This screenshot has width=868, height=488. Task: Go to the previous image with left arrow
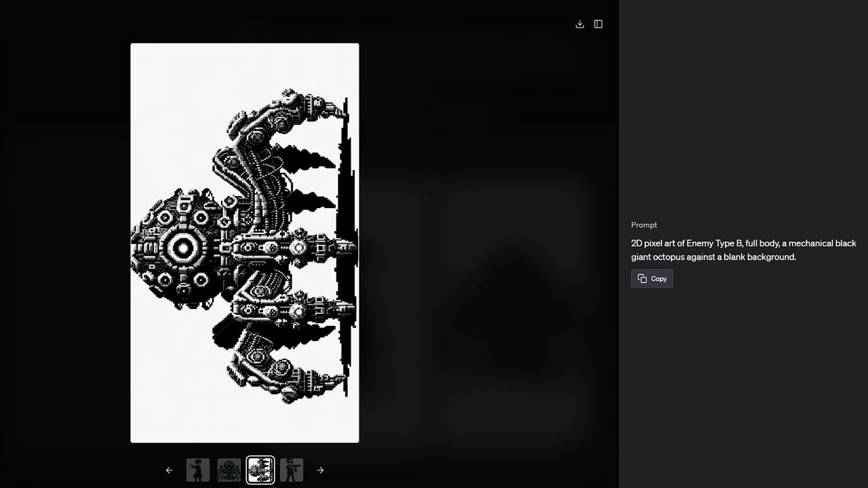170,470
